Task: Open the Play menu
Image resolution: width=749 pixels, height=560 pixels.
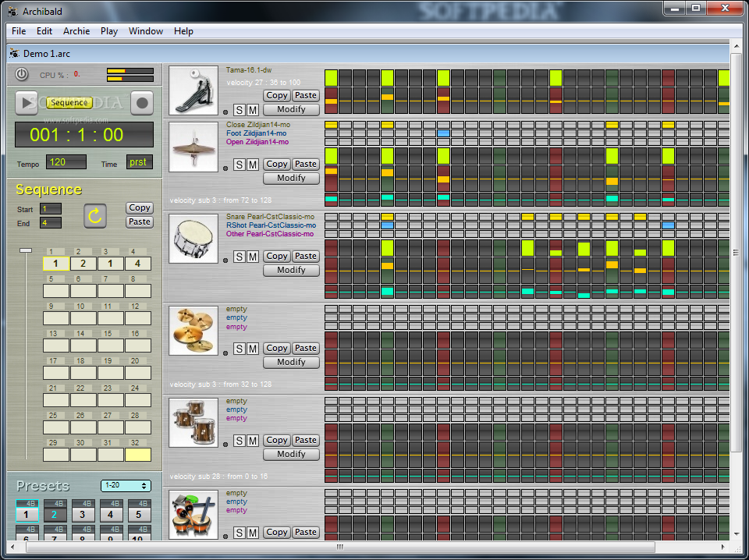Action: 109,31
